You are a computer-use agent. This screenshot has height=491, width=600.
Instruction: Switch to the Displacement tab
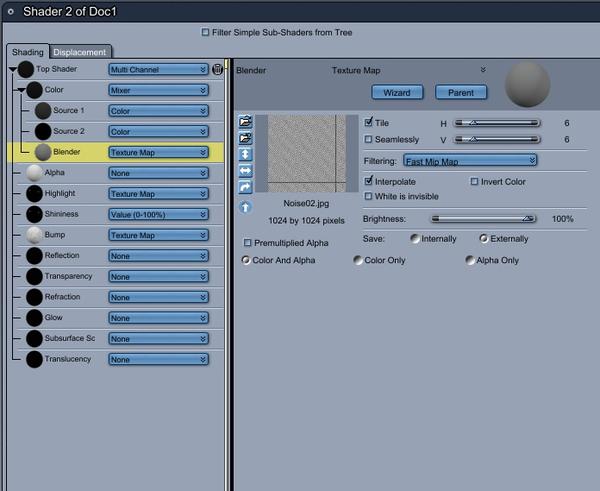(x=80, y=52)
